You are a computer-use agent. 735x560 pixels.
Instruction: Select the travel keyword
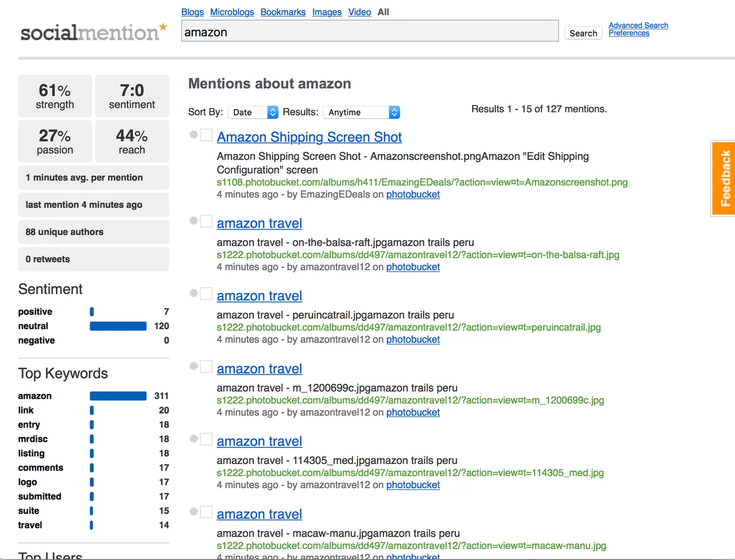pyautogui.click(x=30, y=526)
